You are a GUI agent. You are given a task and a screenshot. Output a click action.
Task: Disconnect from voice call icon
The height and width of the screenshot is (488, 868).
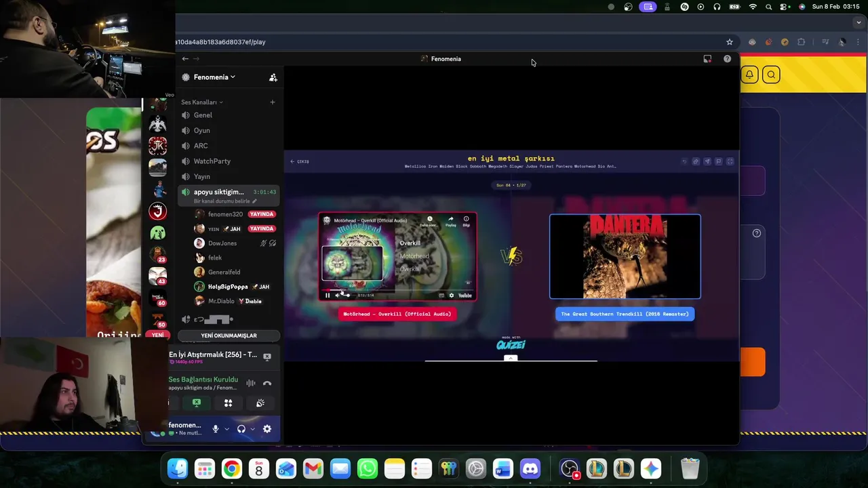pyautogui.click(x=267, y=384)
